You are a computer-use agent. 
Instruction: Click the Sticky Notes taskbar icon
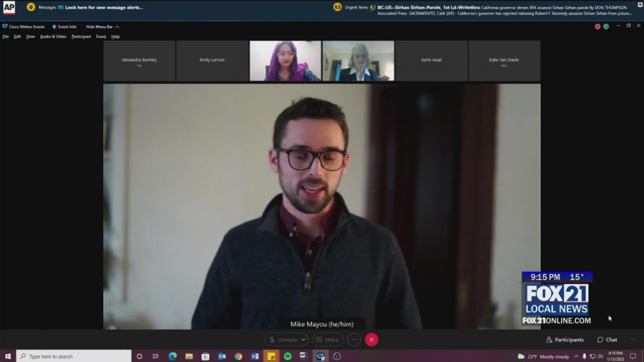[271, 356]
